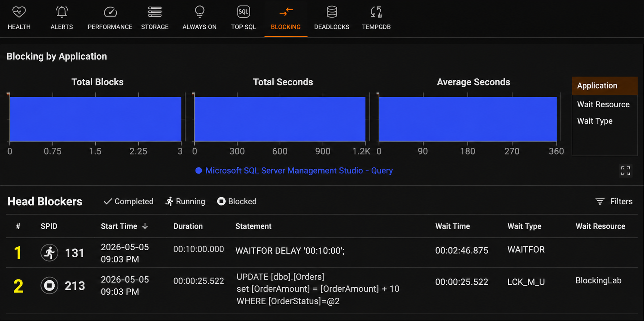The height and width of the screenshot is (321, 644).
Task: Open the Storage disk stack icon
Action: point(155,12)
